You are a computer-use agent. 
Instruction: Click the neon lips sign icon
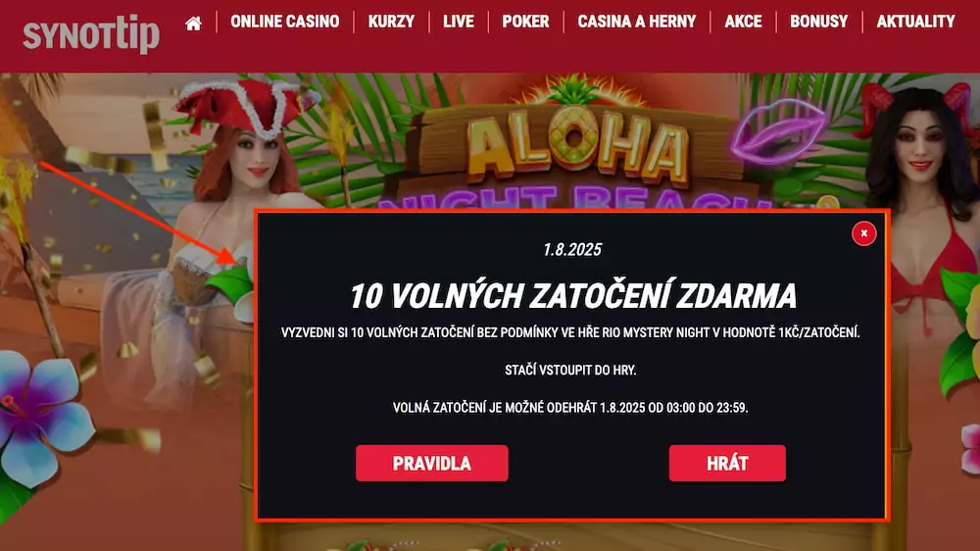pyautogui.click(x=778, y=131)
